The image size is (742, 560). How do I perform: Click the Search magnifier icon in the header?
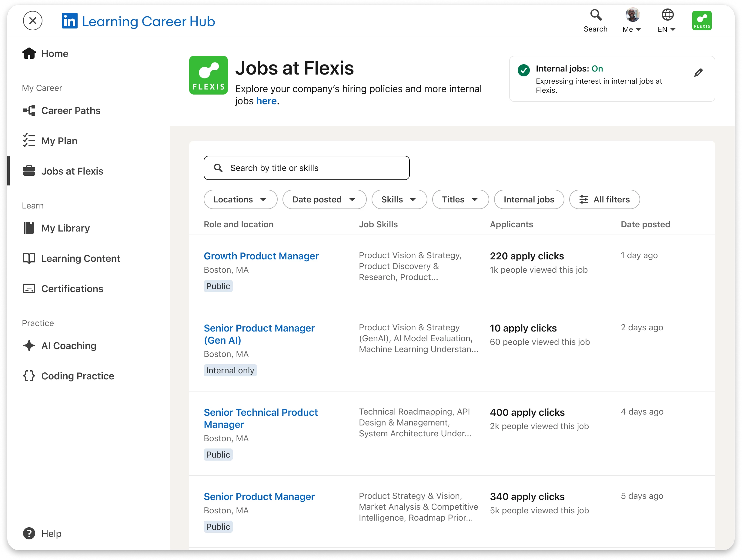pyautogui.click(x=596, y=15)
